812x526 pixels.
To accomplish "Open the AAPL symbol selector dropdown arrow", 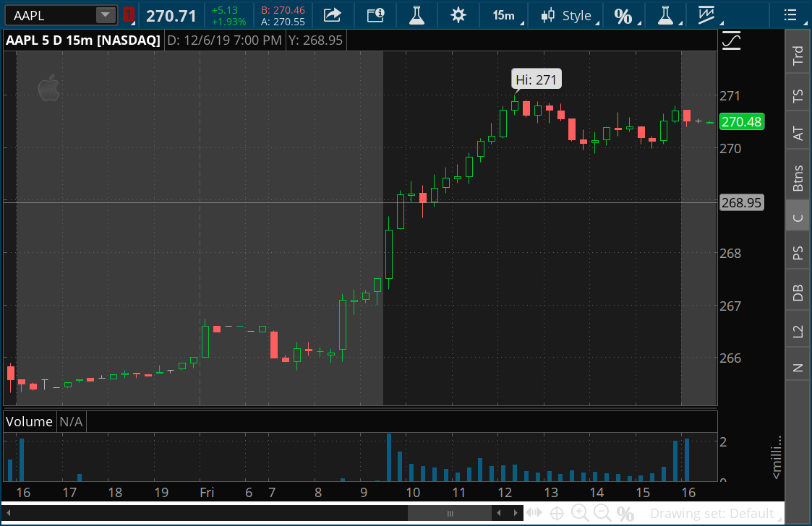I will click(x=106, y=15).
